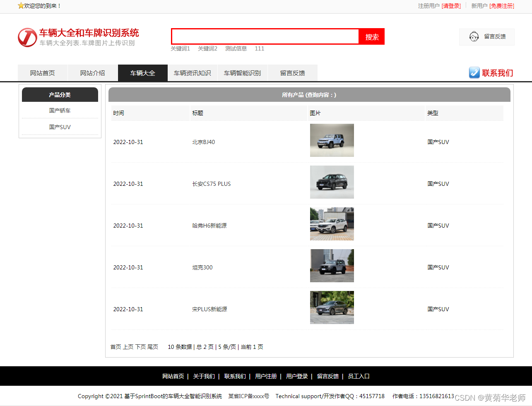Open the 哈弗H6新能源 title link

(209, 226)
